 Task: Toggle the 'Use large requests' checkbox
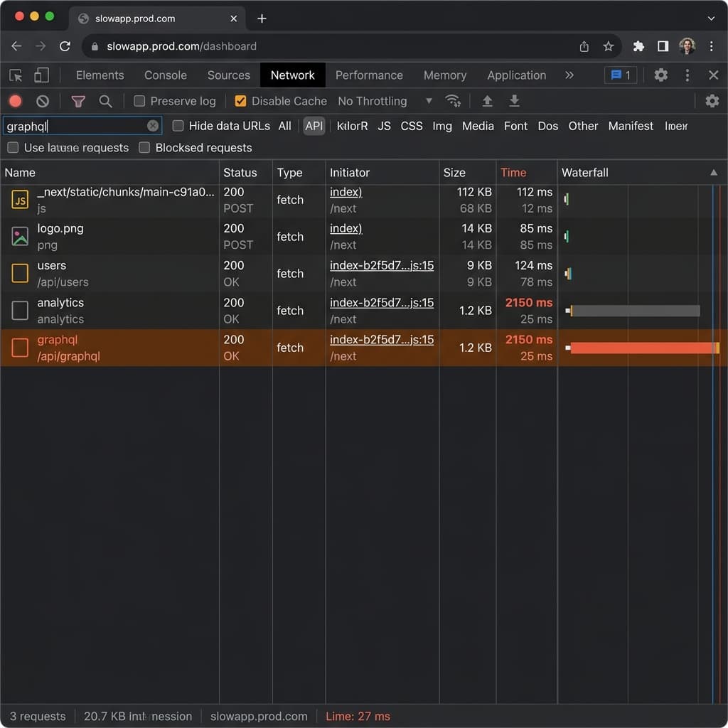click(x=13, y=148)
